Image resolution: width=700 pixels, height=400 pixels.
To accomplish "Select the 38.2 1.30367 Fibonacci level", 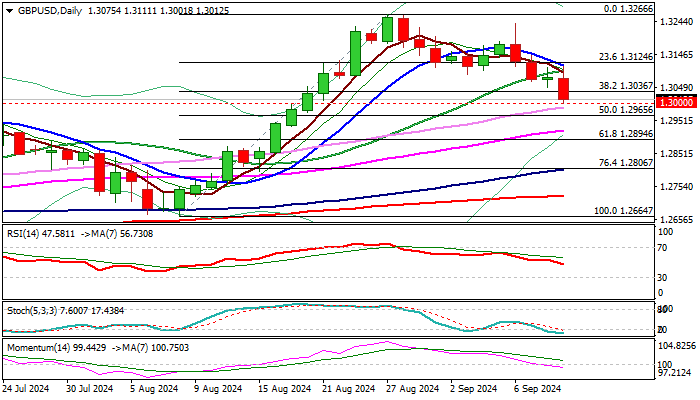I will coord(626,86).
